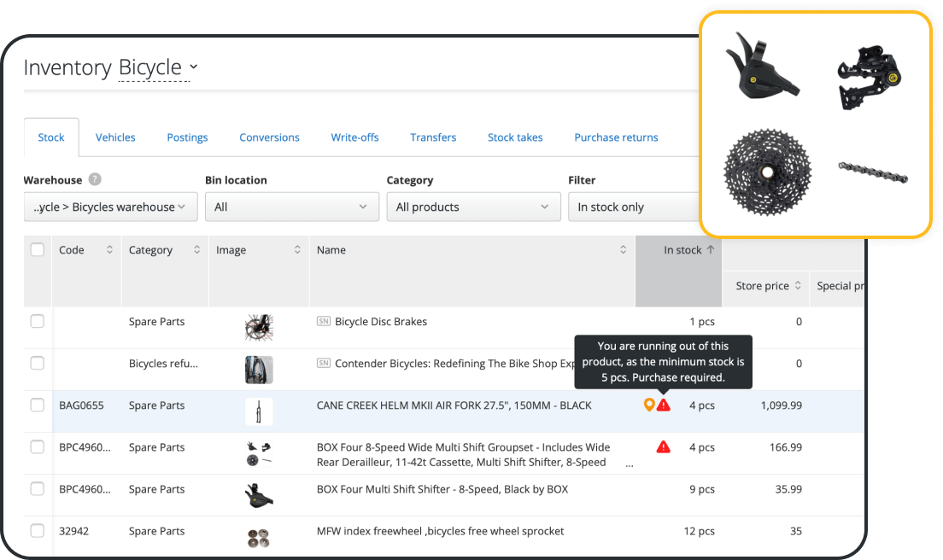The width and height of the screenshot is (943, 560).
Task: Click sort arrows on the Code column
Action: (109, 250)
